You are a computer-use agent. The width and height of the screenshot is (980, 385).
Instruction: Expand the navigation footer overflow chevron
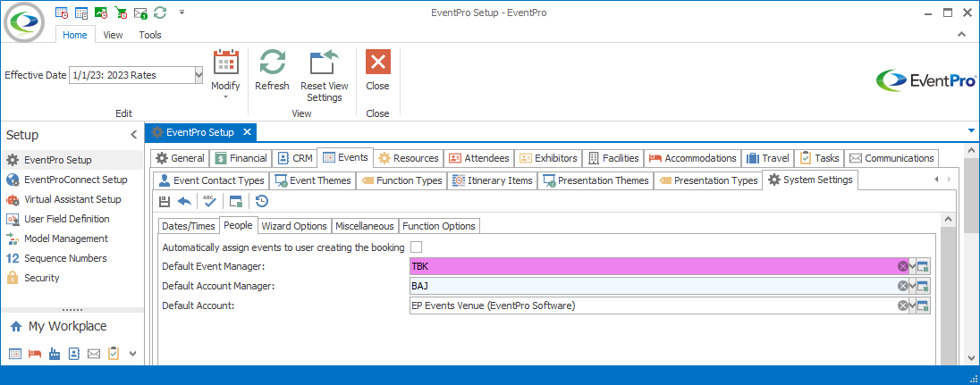click(x=132, y=354)
